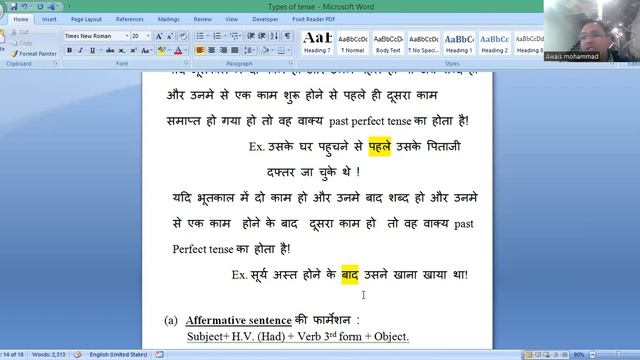Screen dimensions: 640x360
Task: Zoom out using the minus button
Action: pos(593,355)
